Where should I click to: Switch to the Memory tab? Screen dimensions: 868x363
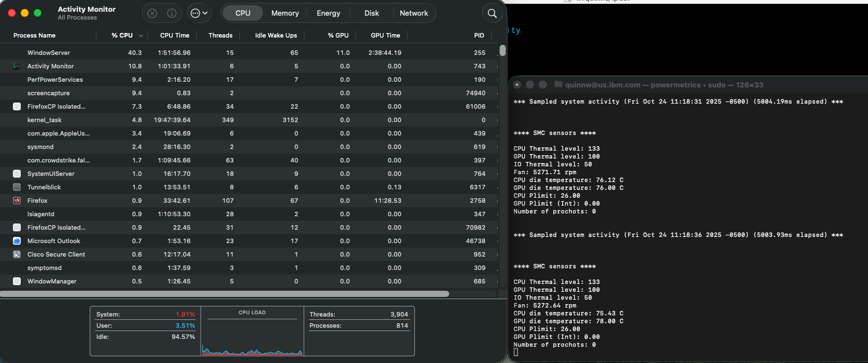click(285, 13)
